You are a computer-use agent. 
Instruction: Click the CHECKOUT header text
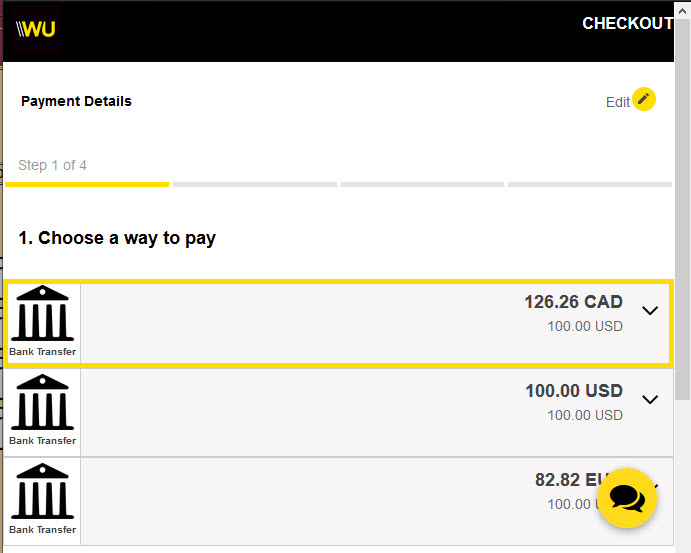628,23
